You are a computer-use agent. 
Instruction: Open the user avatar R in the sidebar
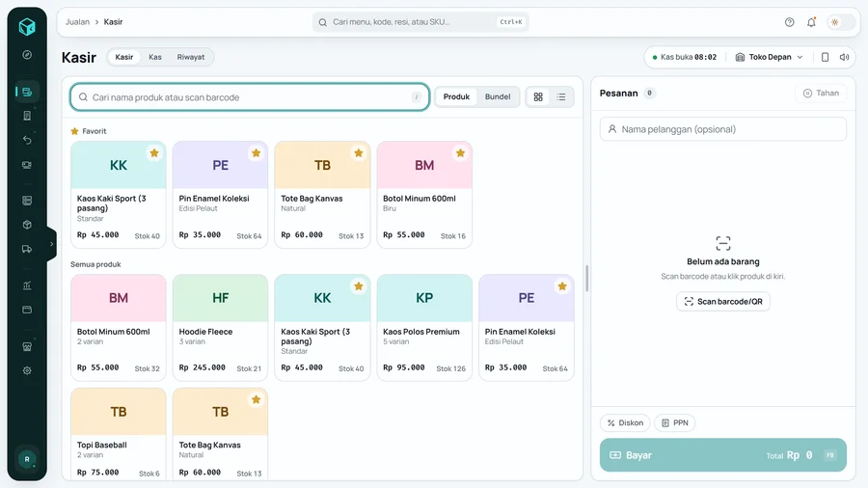tap(27, 459)
